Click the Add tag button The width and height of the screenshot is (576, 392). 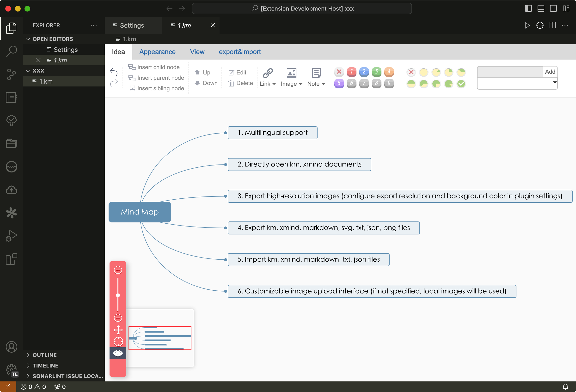click(550, 72)
